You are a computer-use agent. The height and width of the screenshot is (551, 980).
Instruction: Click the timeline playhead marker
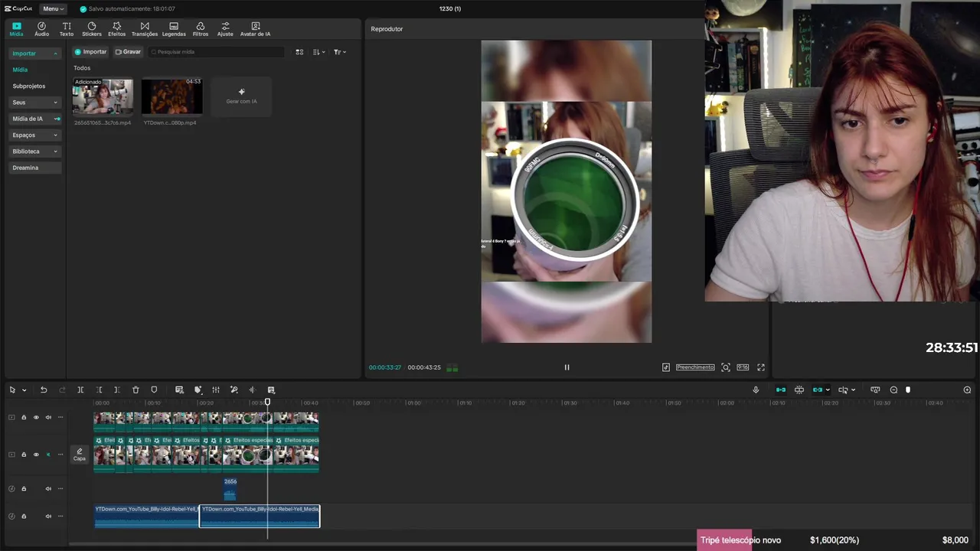[267, 402]
